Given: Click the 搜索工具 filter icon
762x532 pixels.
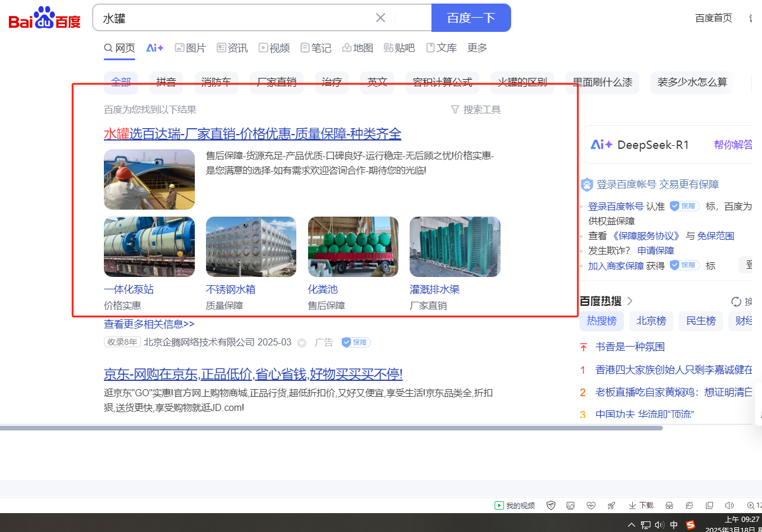Looking at the screenshot, I should click(454, 109).
